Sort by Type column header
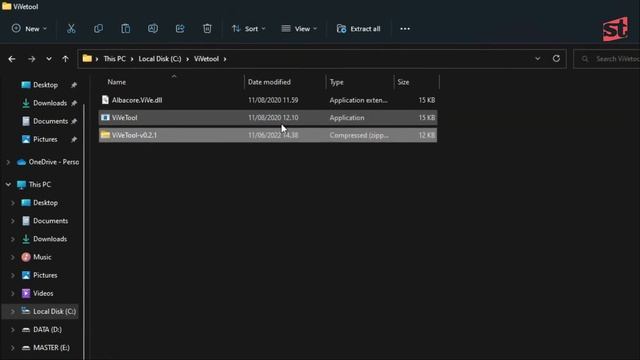640x360 pixels. tap(337, 82)
